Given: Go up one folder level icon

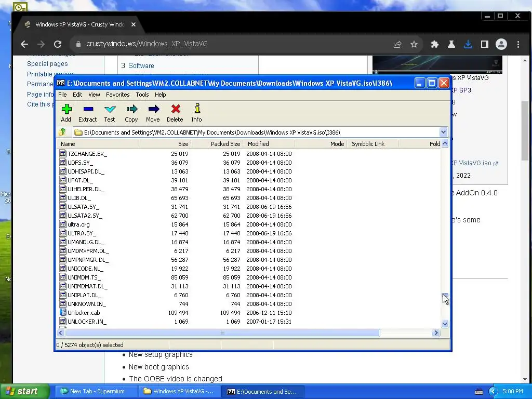Looking at the screenshot, I should pos(62,132).
